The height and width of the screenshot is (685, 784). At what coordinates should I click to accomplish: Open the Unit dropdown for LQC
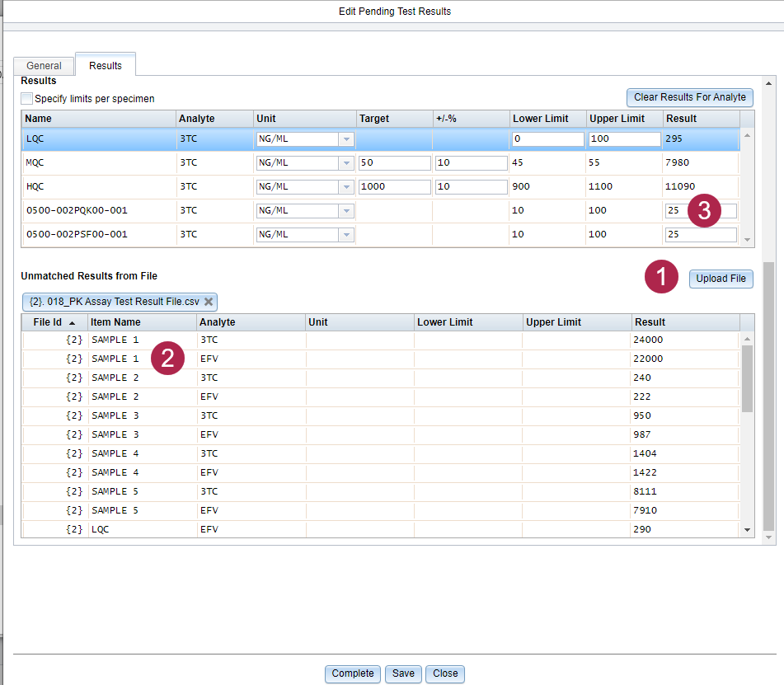346,139
